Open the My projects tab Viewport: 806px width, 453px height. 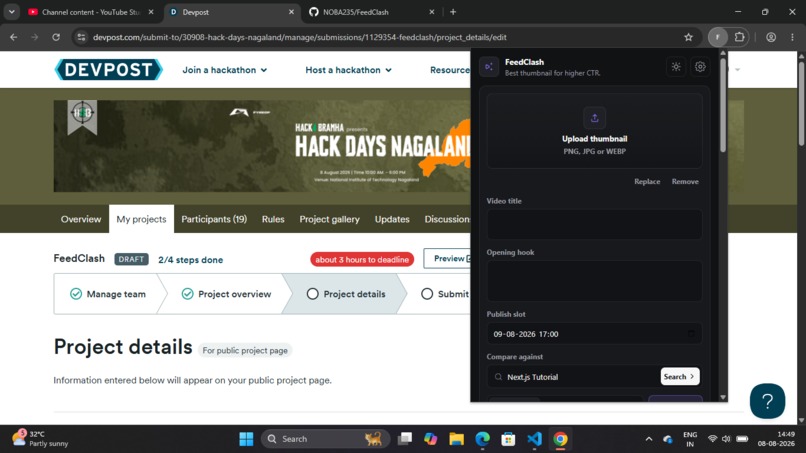(141, 219)
